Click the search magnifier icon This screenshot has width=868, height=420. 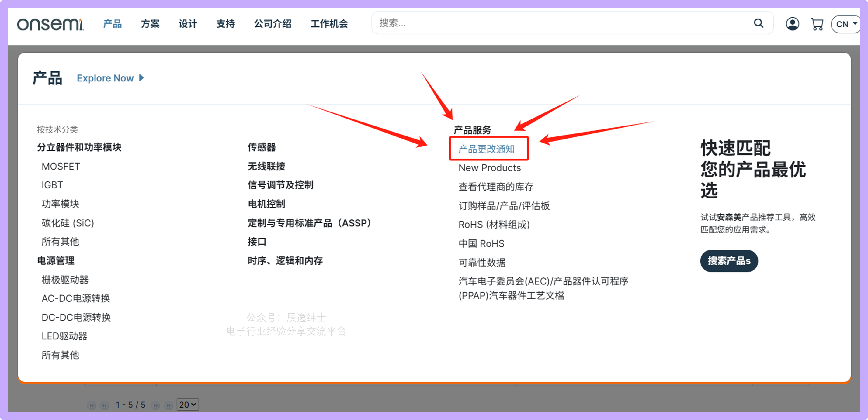[758, 23]
